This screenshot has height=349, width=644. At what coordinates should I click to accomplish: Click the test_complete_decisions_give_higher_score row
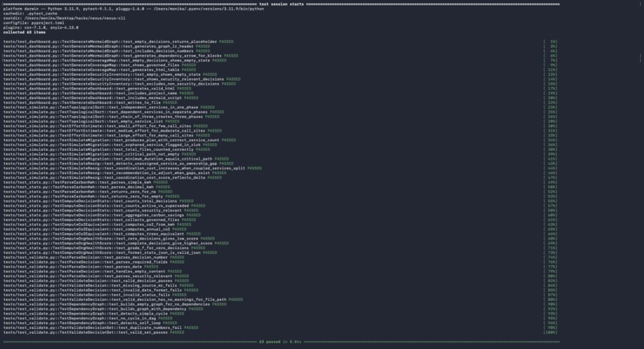pos(116,243)
